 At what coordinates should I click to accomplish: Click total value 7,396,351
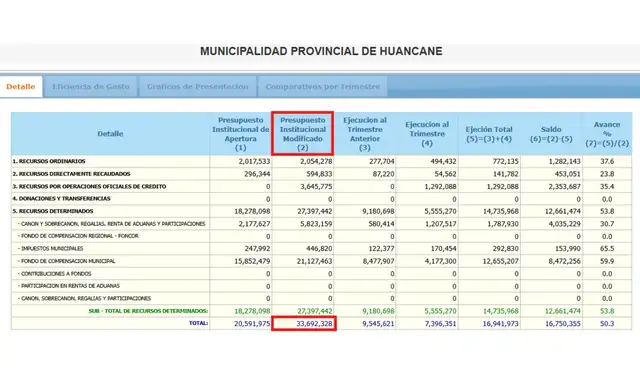(440, 324)
